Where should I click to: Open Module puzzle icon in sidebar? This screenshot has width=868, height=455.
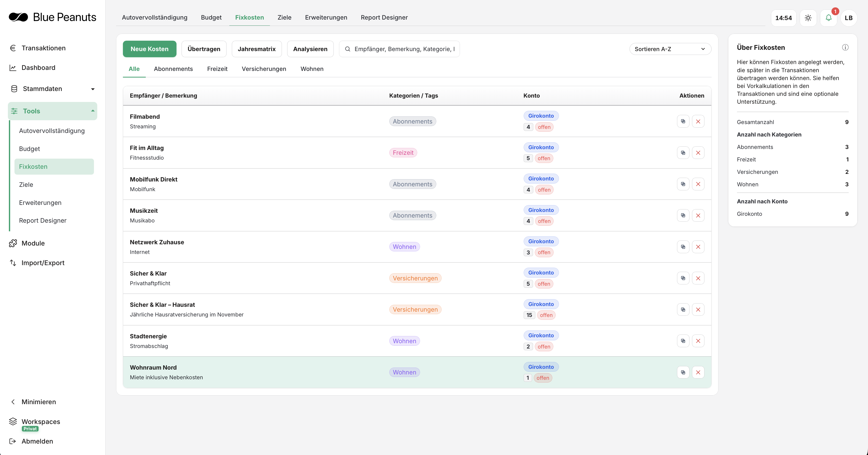pos(13,243)
